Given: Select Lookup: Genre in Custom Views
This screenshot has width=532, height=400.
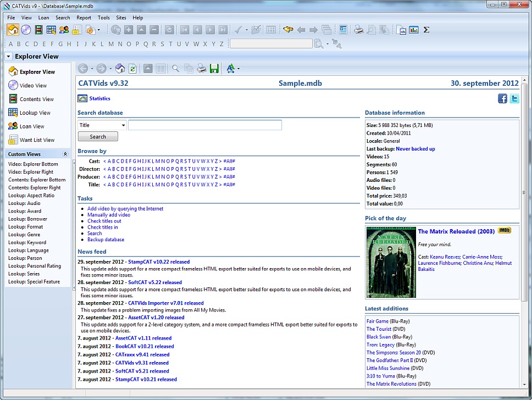Looking at the screenshot, I should coord(24,235).
